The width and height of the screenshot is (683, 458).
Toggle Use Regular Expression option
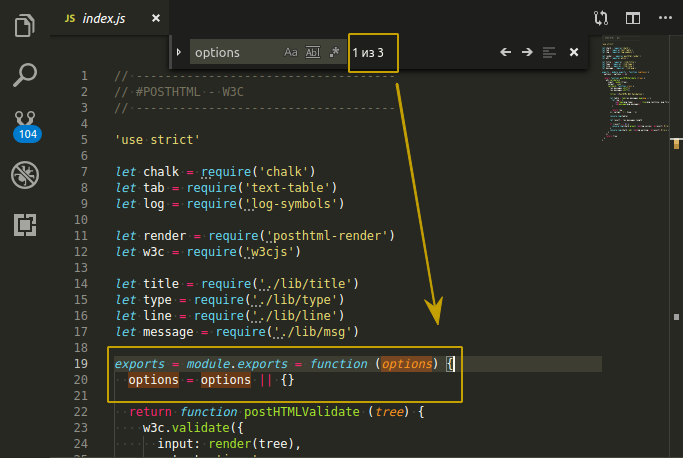point(335,52)
